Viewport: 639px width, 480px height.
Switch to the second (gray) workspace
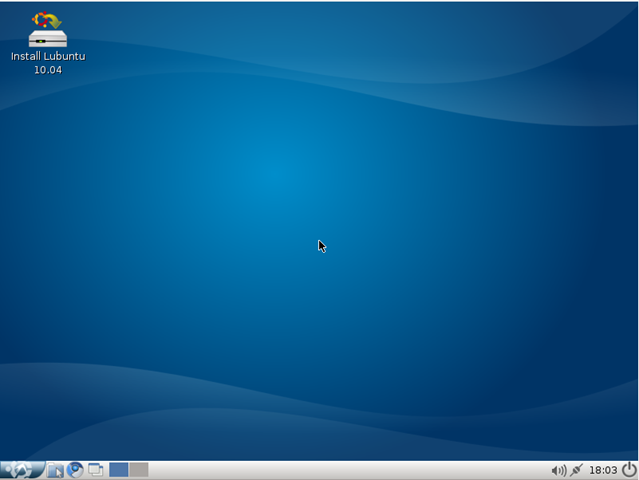click(139, 470)
